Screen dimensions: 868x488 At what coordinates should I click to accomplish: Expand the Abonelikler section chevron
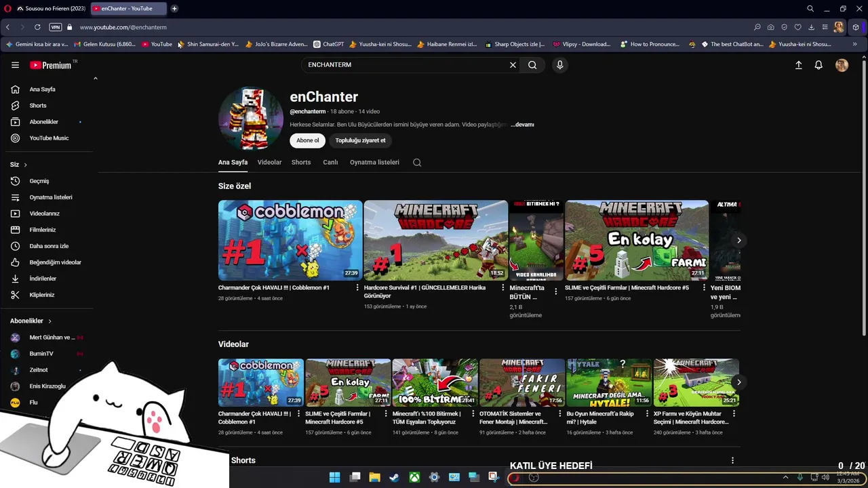pyautogui.click(x=50, y=321)
